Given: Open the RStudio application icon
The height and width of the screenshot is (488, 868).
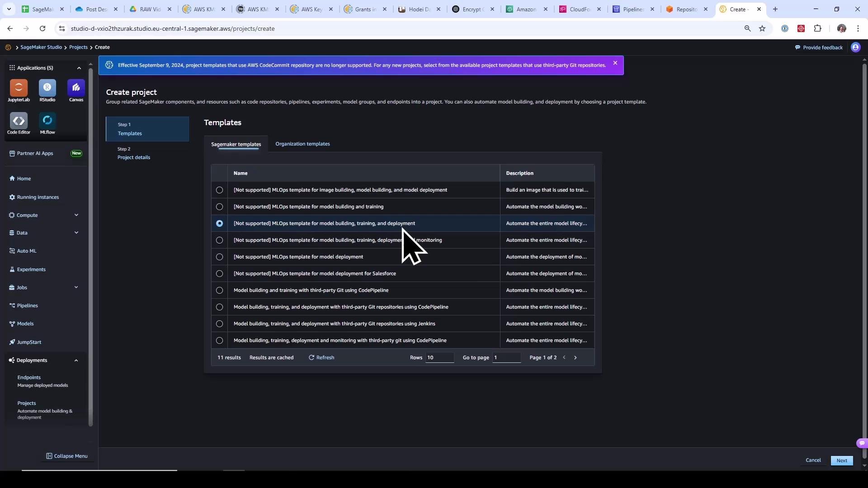Looking at the screenshot, I should [47, 88].
